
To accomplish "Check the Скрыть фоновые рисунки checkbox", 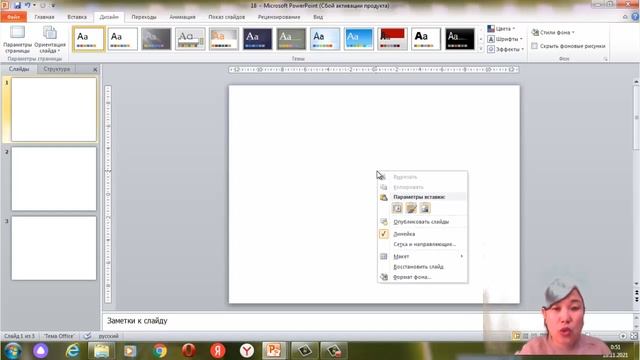I will click(x=534, y=46).
